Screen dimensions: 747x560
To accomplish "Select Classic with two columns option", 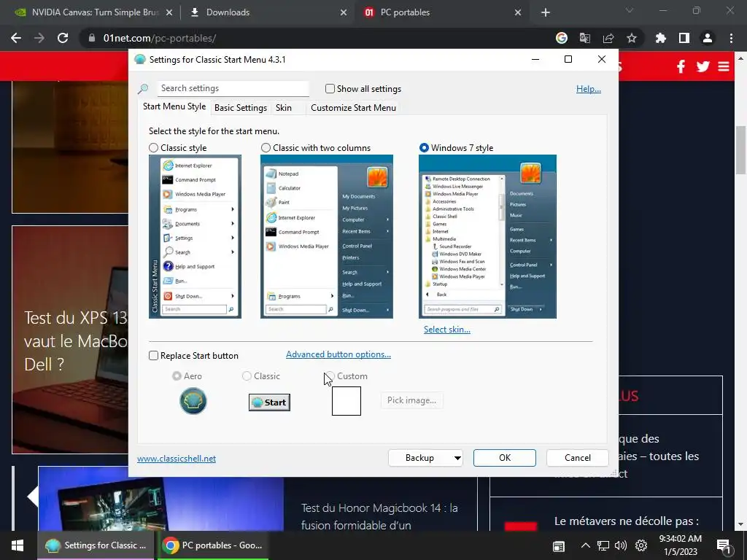I will (x=266, y=148).
